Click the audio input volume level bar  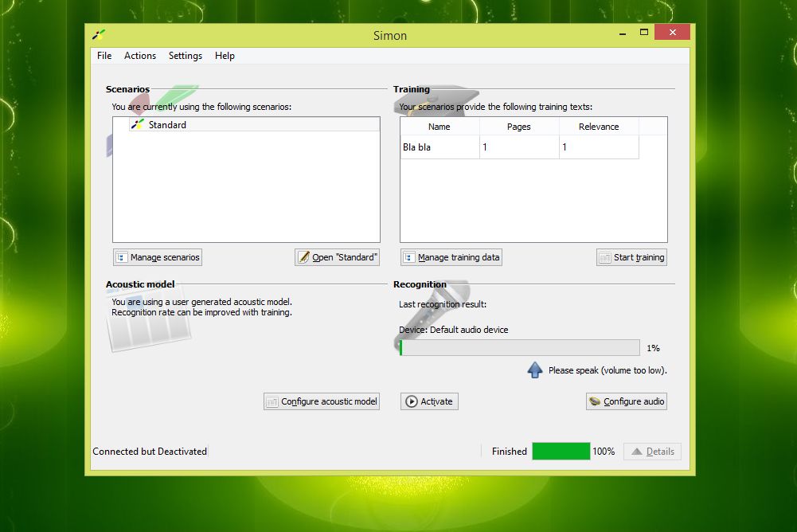click(519, 348)
